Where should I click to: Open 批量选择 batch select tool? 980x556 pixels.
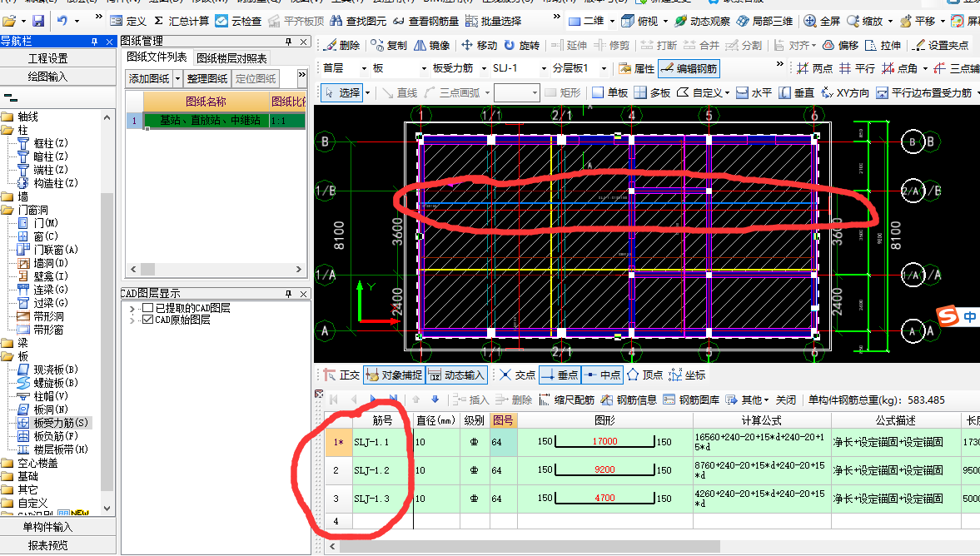[493, 22]
